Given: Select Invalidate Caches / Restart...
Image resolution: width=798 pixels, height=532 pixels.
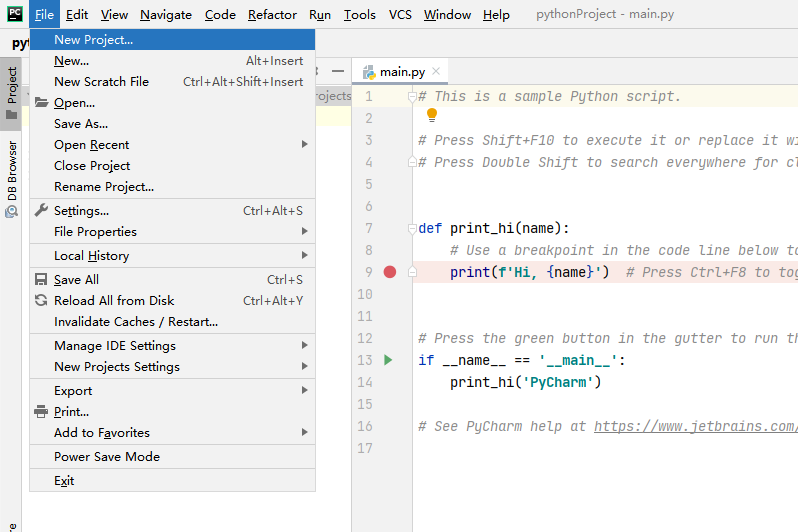Looking at the screenshot, I should pyautogui.click(x=173, y=322).
